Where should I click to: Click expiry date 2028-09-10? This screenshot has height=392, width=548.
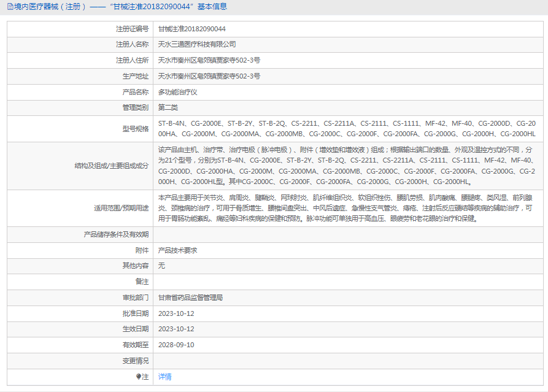(x=176, y=345)
